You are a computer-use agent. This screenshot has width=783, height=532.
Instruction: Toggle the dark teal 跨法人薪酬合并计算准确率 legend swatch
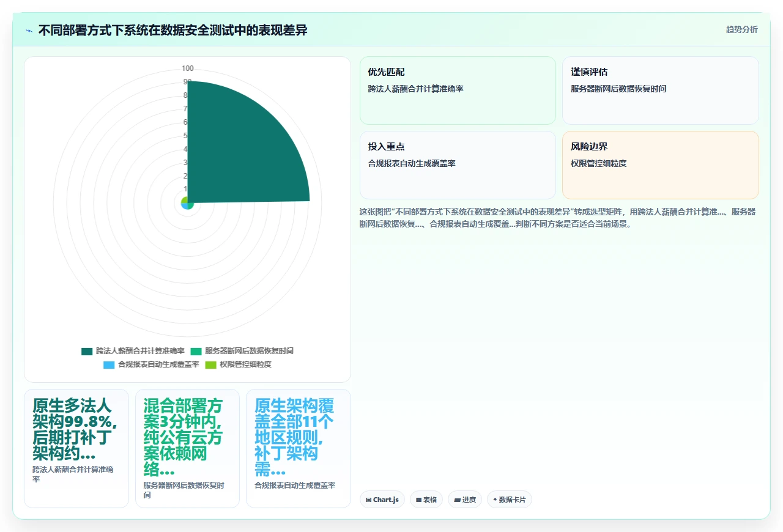pyautogui.click(x=87, y=351)
